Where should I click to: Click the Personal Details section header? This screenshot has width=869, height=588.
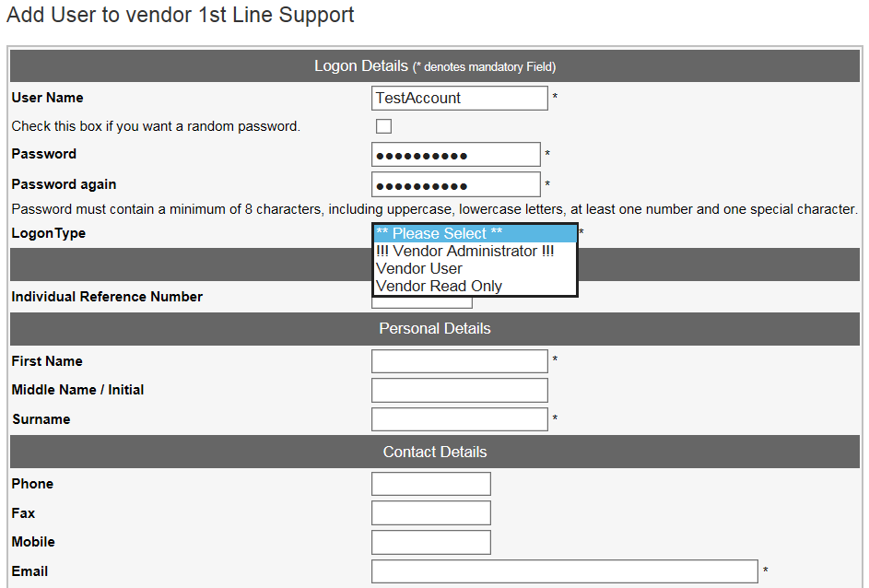(x=434, y=329)
